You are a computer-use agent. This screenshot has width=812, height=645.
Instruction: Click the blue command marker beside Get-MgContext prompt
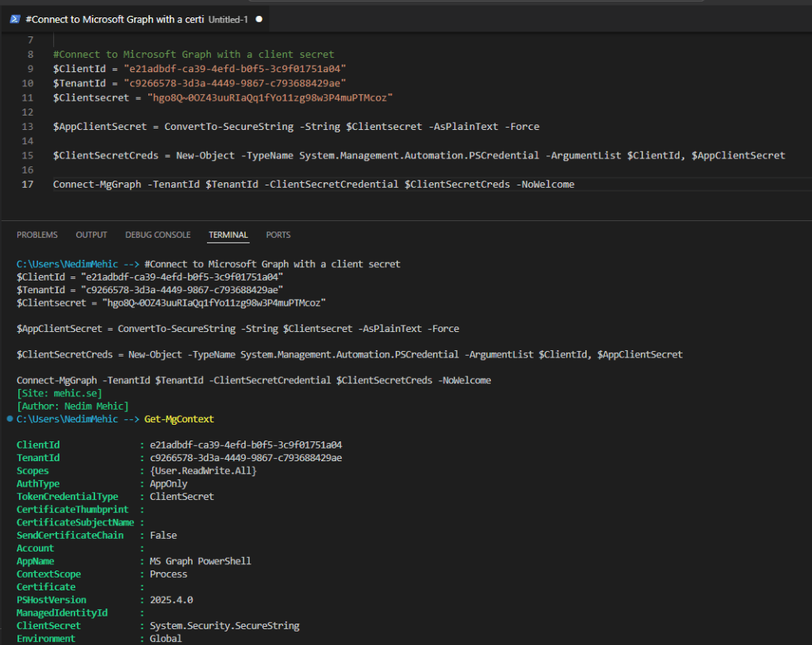(x=10, y=418)
